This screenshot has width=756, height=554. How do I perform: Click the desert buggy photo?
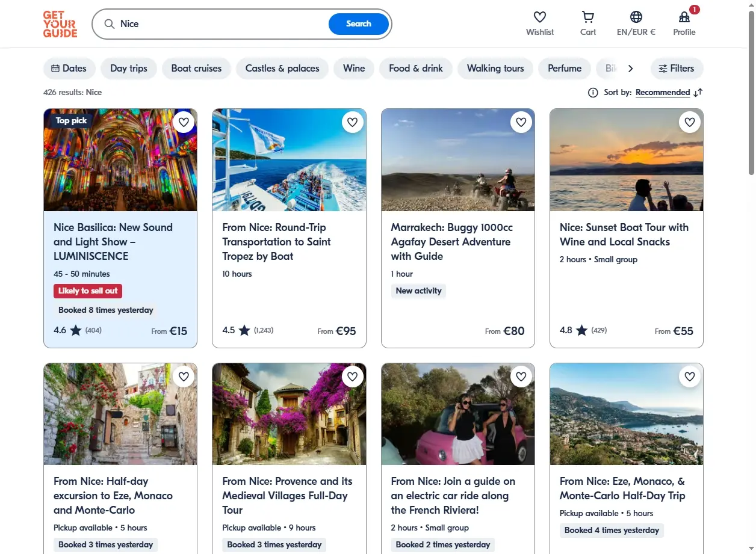pos(457,160)
